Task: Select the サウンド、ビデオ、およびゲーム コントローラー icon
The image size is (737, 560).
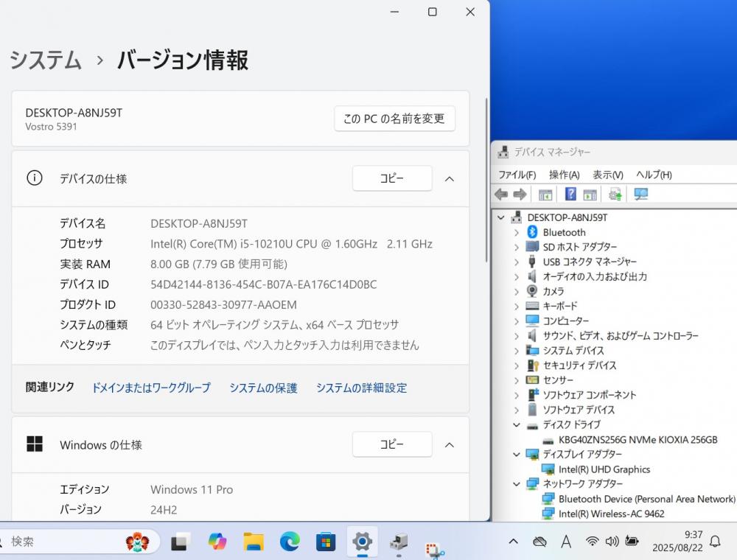Action: (x=532, y=335)
